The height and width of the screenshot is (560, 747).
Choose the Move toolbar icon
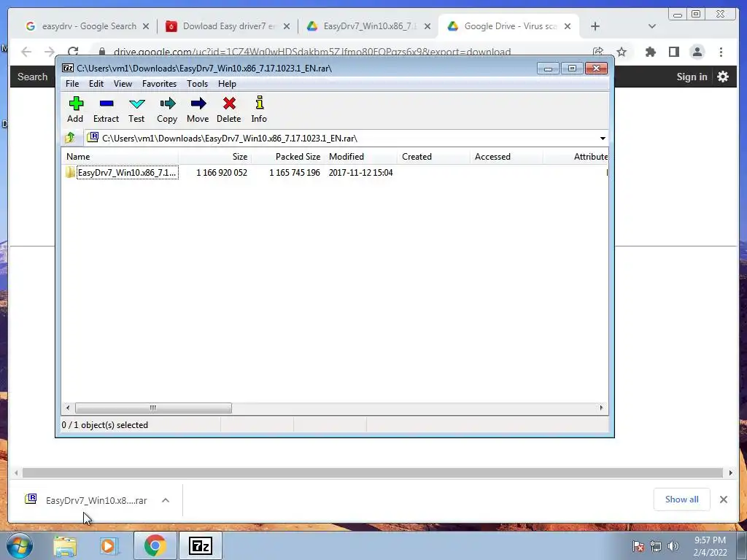coord(198,109)
